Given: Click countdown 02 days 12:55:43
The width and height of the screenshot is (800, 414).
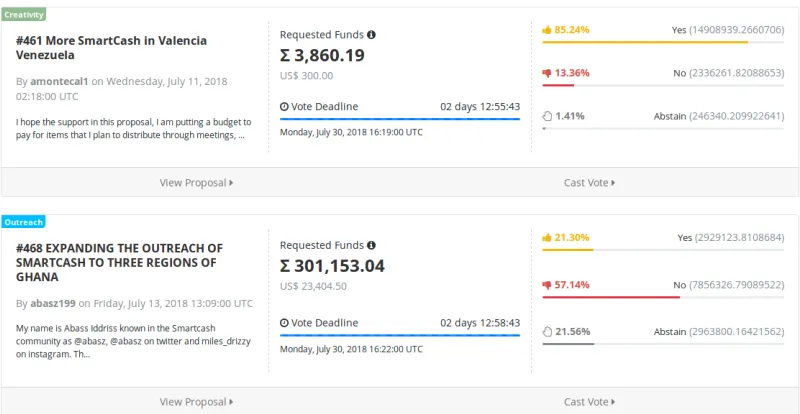Looking at the screenshot, I should click(480, 107).
